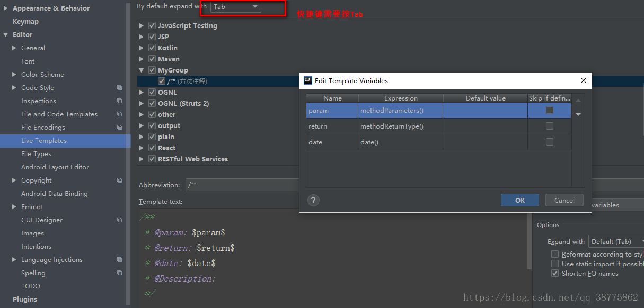The image size is (644, 308).
Task: Open the Keymap settings page
Action: tap(25, 22)
